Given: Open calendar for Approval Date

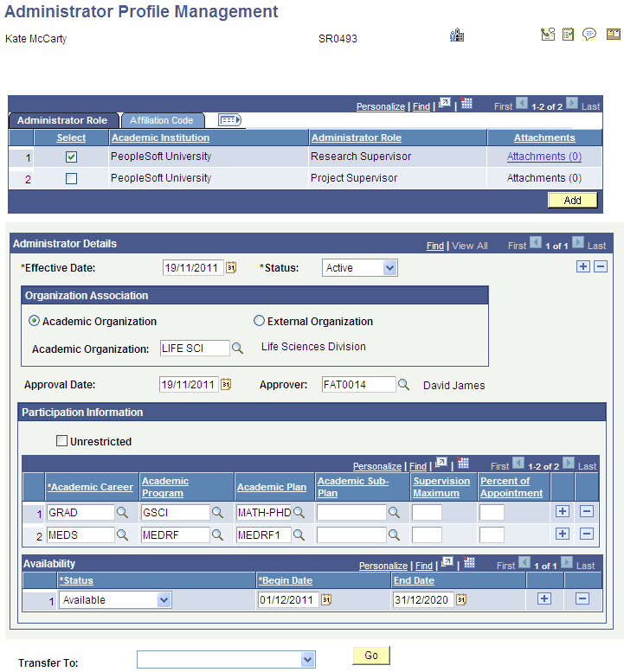Looking at the screenshot, I should click(226, 384).
